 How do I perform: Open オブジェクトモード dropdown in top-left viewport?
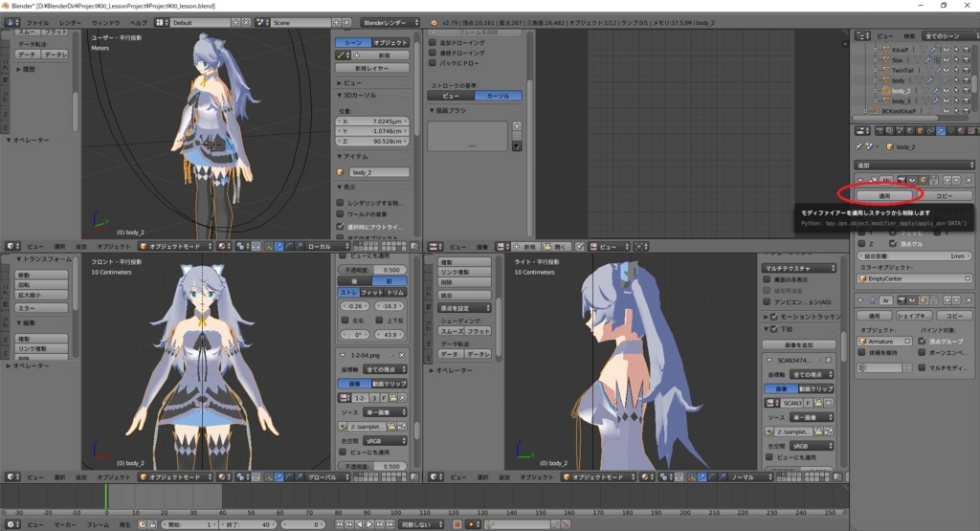[175, 246]
